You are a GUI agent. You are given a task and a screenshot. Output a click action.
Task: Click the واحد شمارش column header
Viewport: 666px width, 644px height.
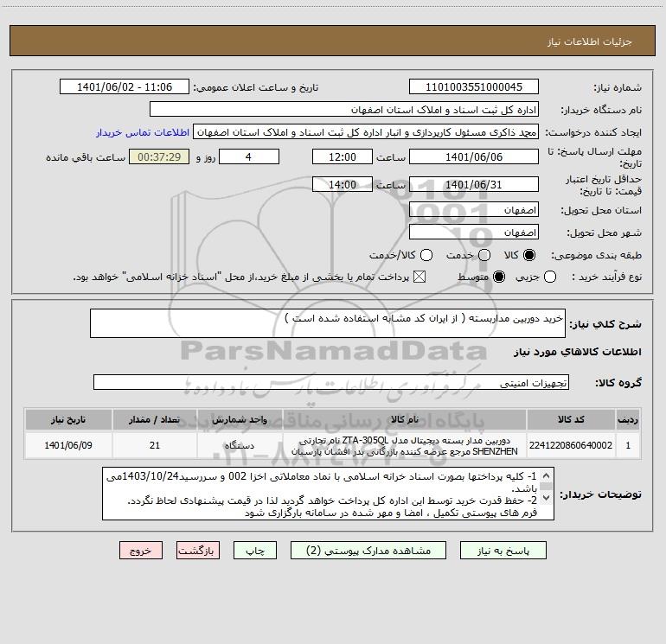coord(240,420)
